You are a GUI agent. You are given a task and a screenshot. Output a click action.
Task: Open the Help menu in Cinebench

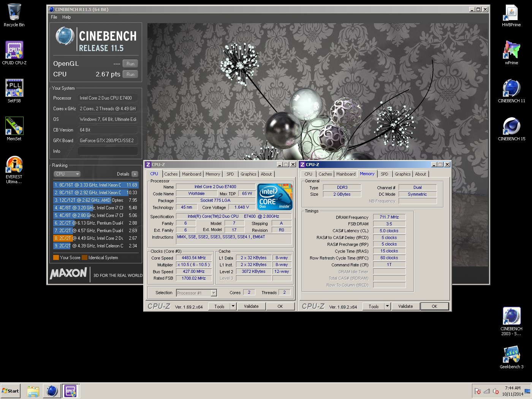pyautogui.click(x=66, y=17)
